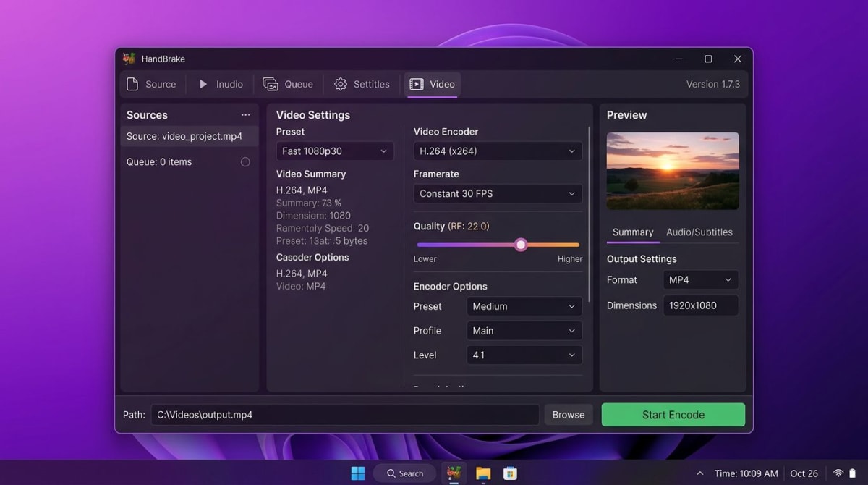Viewport: 868px width, 485px height.
Task: Open Microsoft Store on the taskbar
Action: point(510,473)
